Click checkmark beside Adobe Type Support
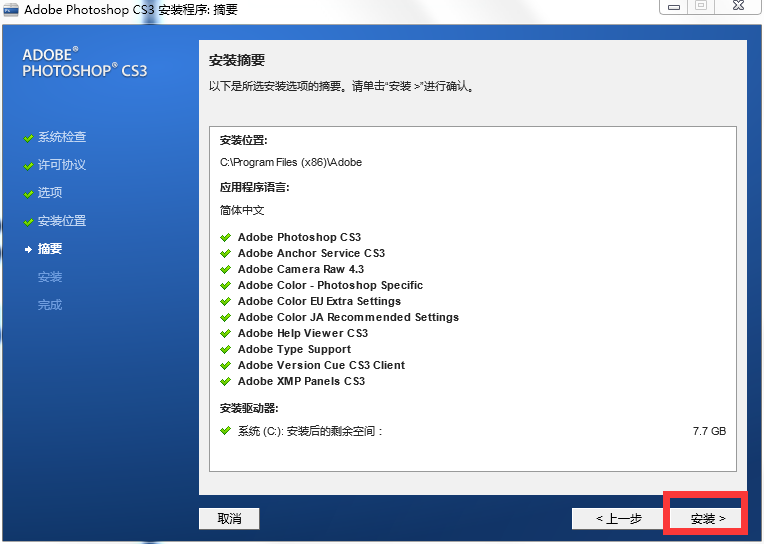 click(225, 350)
